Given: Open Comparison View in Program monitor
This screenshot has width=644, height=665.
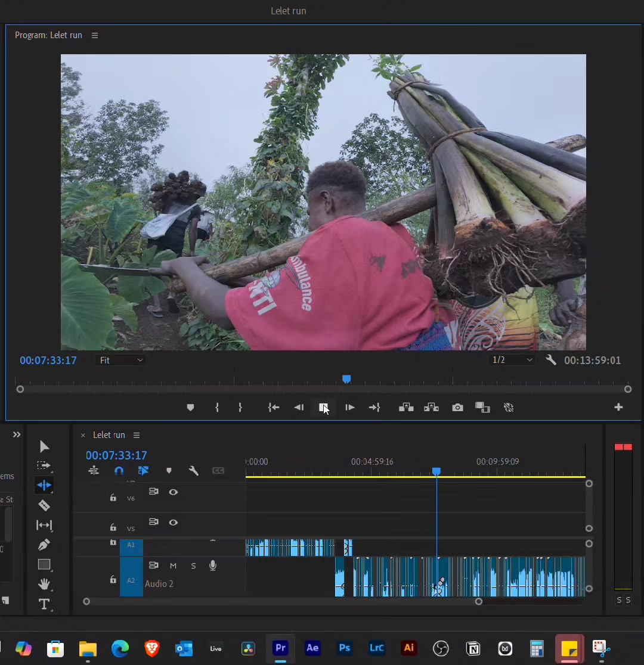Looking at the screenshot, I should pyautogui.click(x=482, y=408).
